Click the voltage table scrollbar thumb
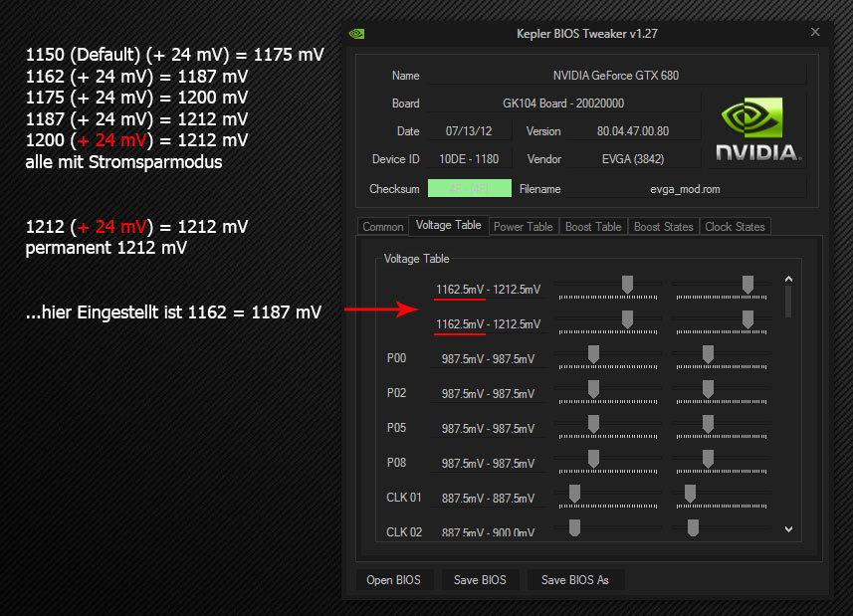Image resolution: width=853 pixels, height=616 pixels. pos(789,302)
